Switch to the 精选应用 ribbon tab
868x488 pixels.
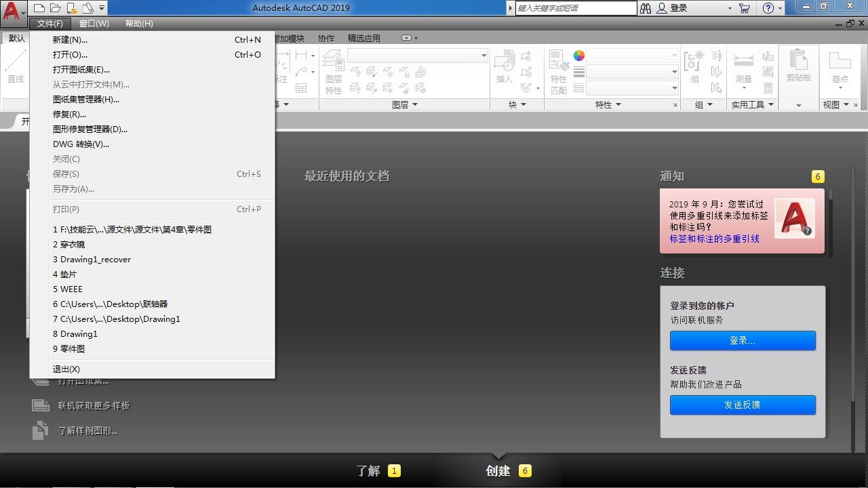point(364,39)
